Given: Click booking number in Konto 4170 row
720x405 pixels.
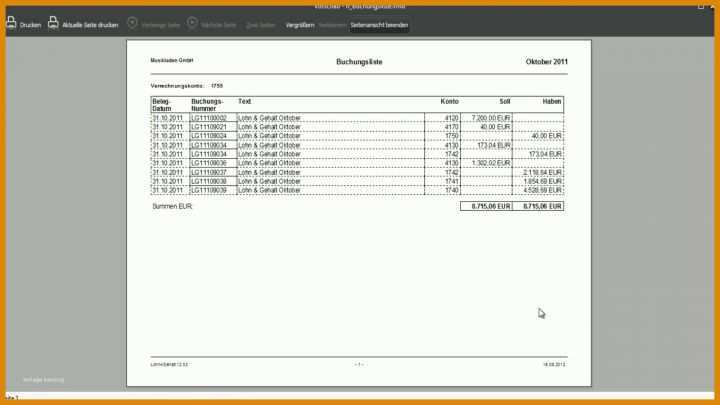Looking at the screenshot, I should pyautogui.click(x=209, y=127).
